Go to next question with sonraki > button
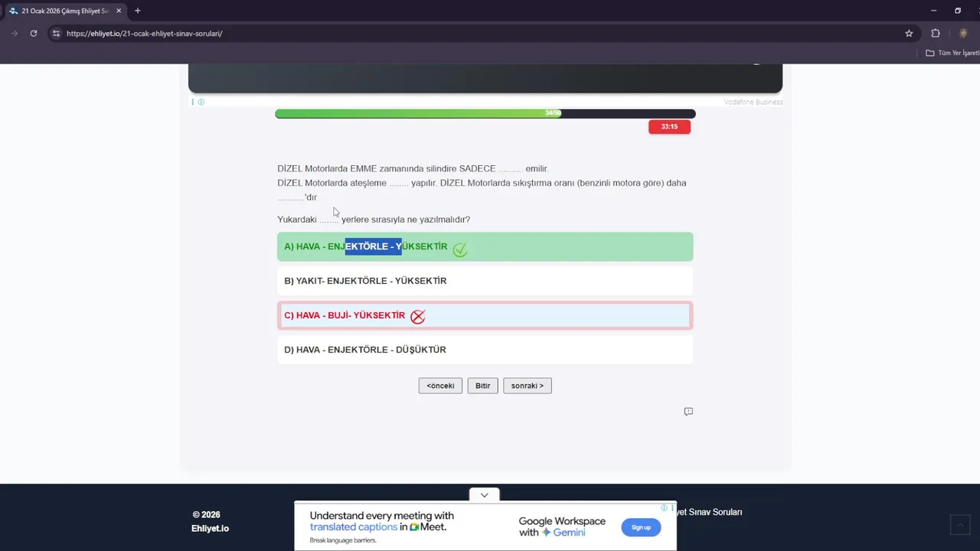Viewport: 980px width, 551px height. tap(528, 386)
